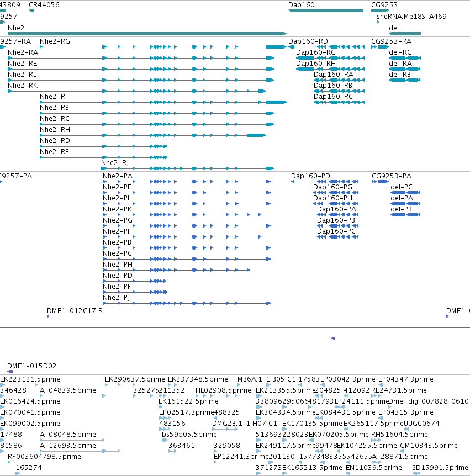Click transcript label Dap160-RA

click(334, 75)
